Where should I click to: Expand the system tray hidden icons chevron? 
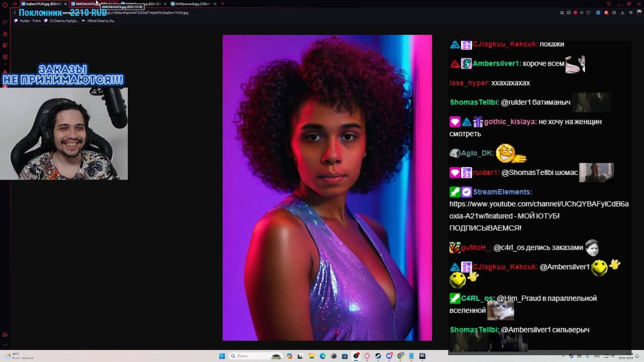[563, 356]
